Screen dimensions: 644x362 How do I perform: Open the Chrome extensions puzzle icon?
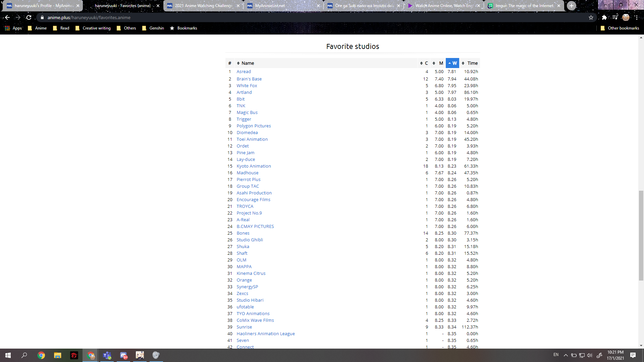point(604,17)
